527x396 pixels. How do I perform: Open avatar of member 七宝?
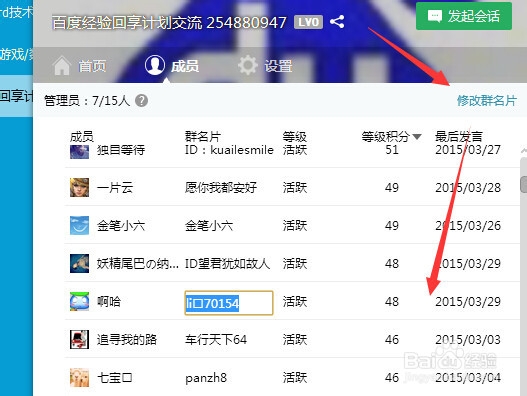point(79,377)
